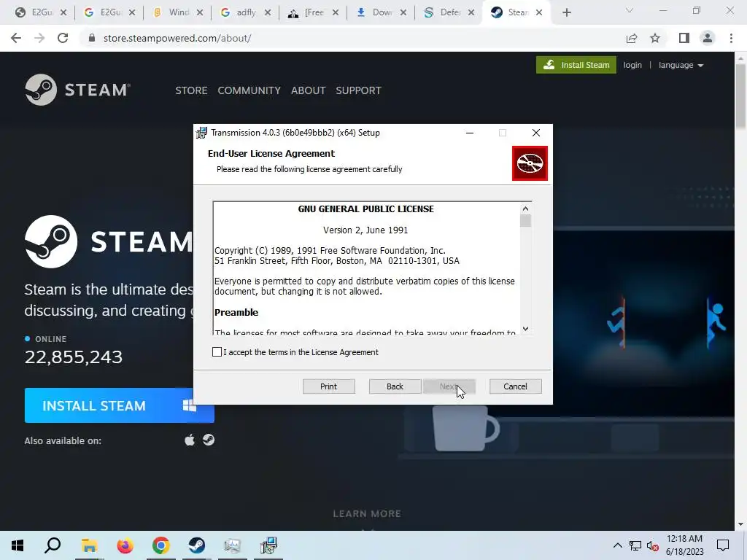Click the site lock icon in the address bar
747x560 pixels.
pyautogui.click(x=91, y=38)
